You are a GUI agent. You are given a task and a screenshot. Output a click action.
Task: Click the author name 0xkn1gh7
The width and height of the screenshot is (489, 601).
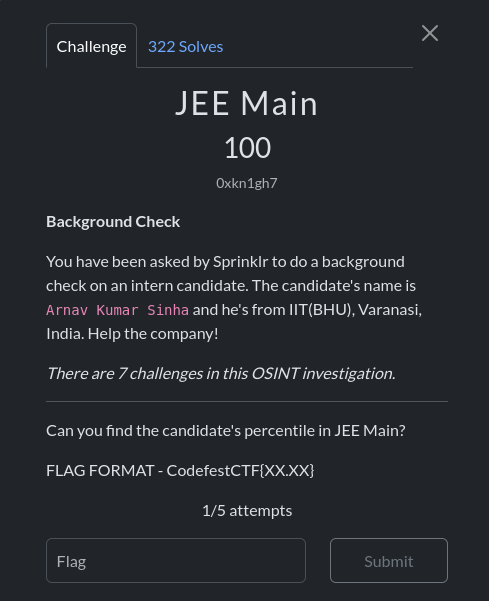[247, 183]
